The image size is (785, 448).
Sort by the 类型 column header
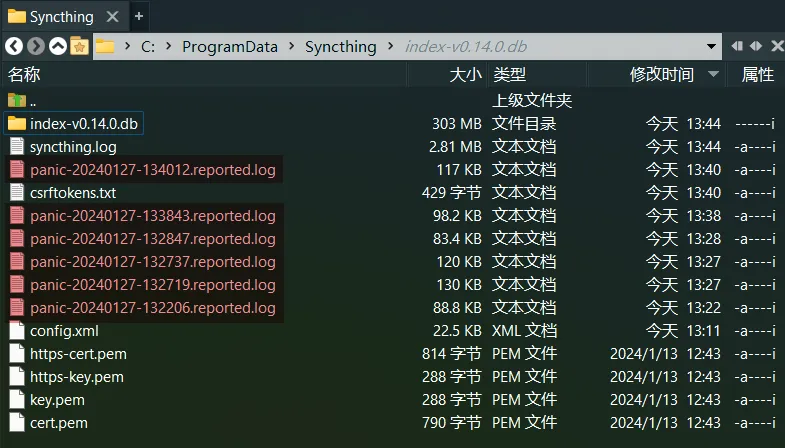[x=537, y=75]
